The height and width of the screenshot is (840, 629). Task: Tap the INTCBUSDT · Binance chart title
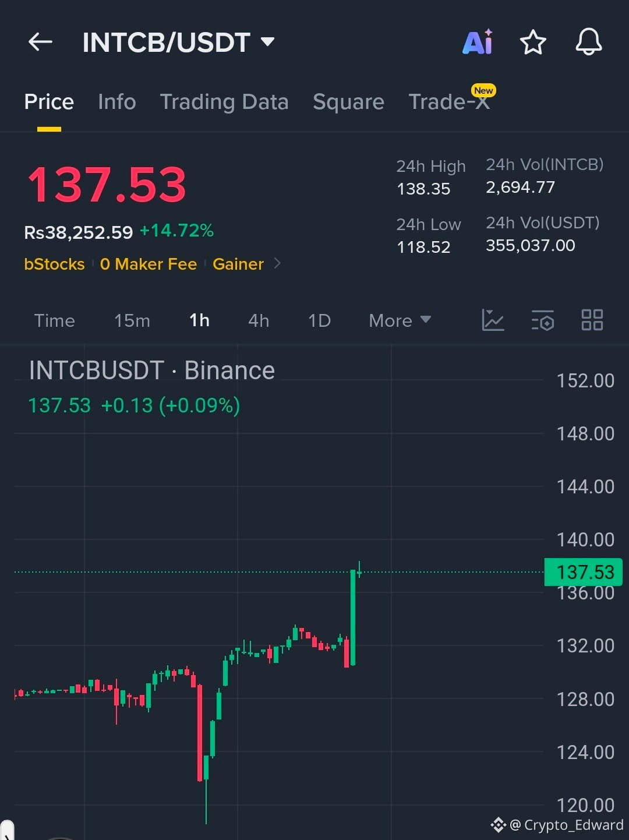point(152,370)
